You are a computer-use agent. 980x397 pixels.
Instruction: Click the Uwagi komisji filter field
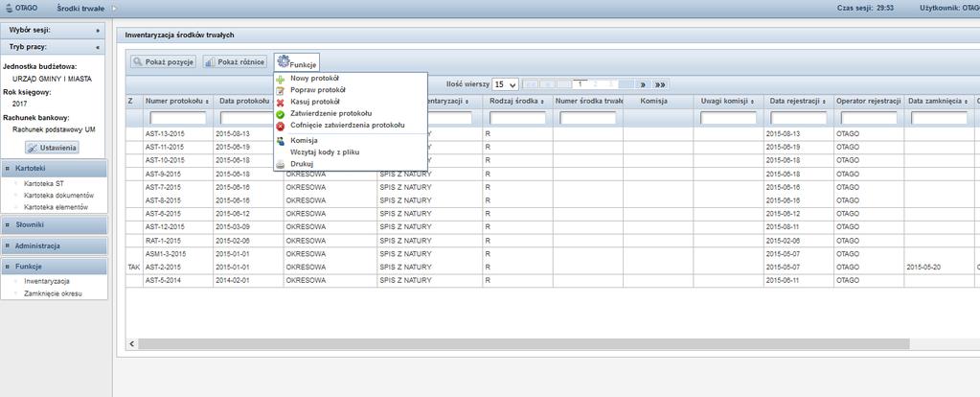pyautogui.click(x=728, y=118)
